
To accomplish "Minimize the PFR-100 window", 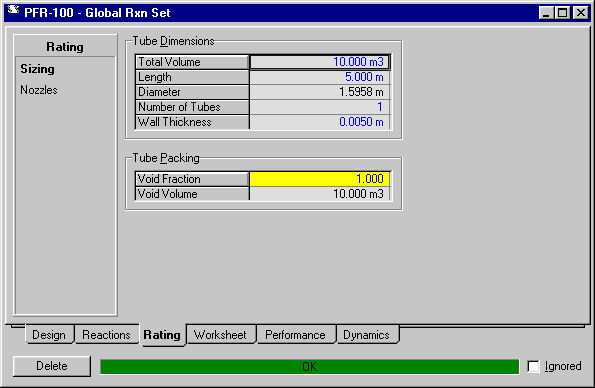I will pyautogui.click(x=546, y=13).
